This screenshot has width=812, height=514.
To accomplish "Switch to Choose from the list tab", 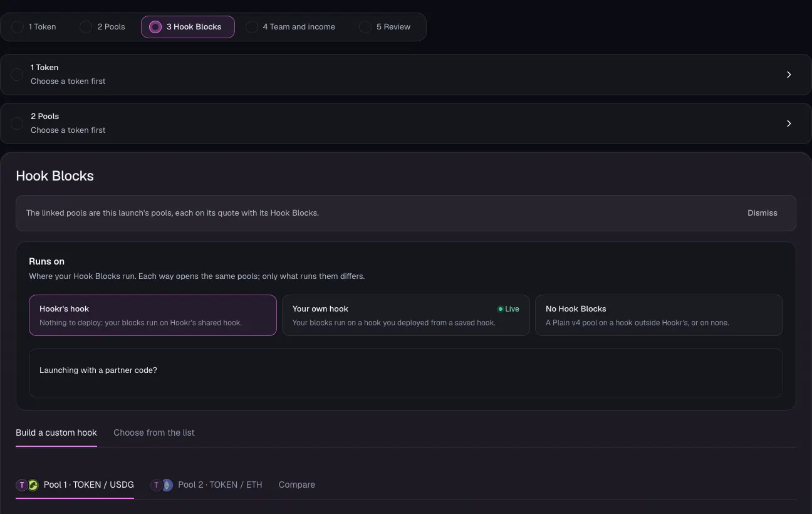I will [154, 433].
